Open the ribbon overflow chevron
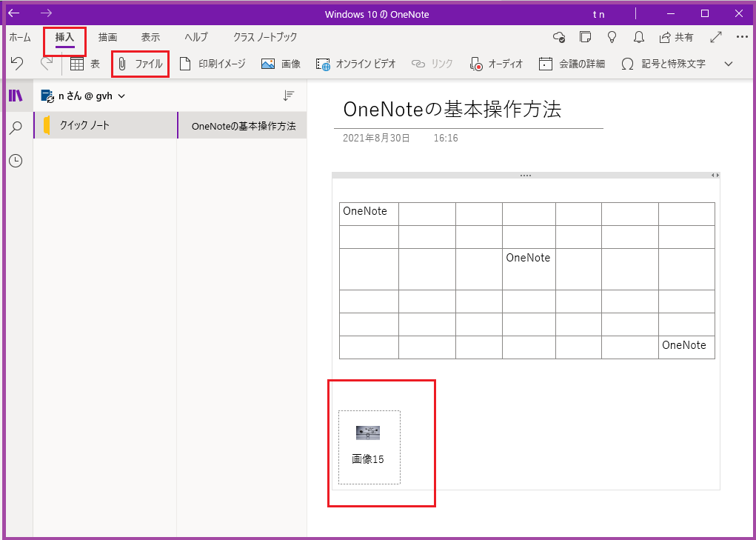Image resolution: width=756 pixels, height=540 pixels. (x=728, y=64)
